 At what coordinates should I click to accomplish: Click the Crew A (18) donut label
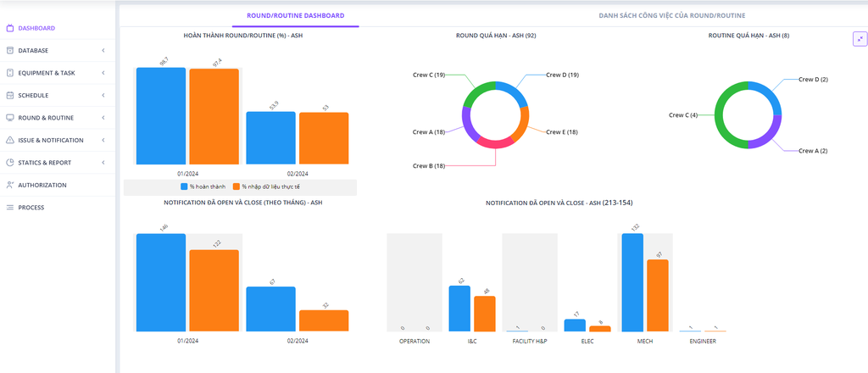[429, 132]
